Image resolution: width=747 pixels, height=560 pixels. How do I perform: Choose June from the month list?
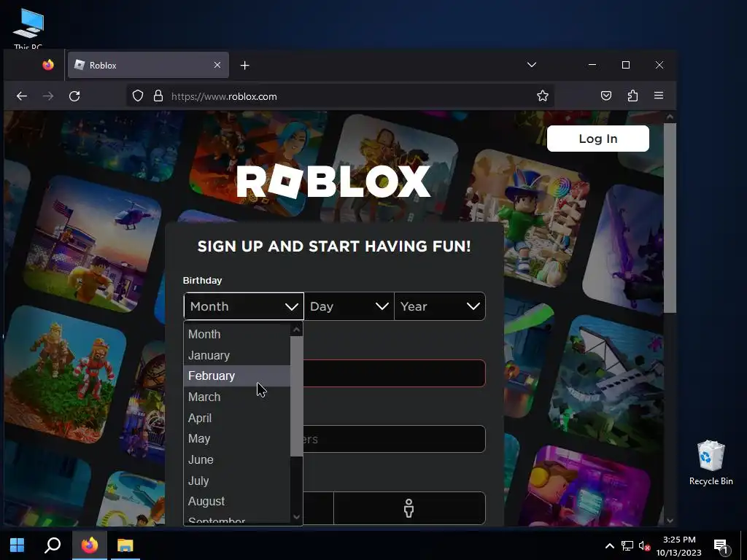pyautogui.click(x=237, y=459)
